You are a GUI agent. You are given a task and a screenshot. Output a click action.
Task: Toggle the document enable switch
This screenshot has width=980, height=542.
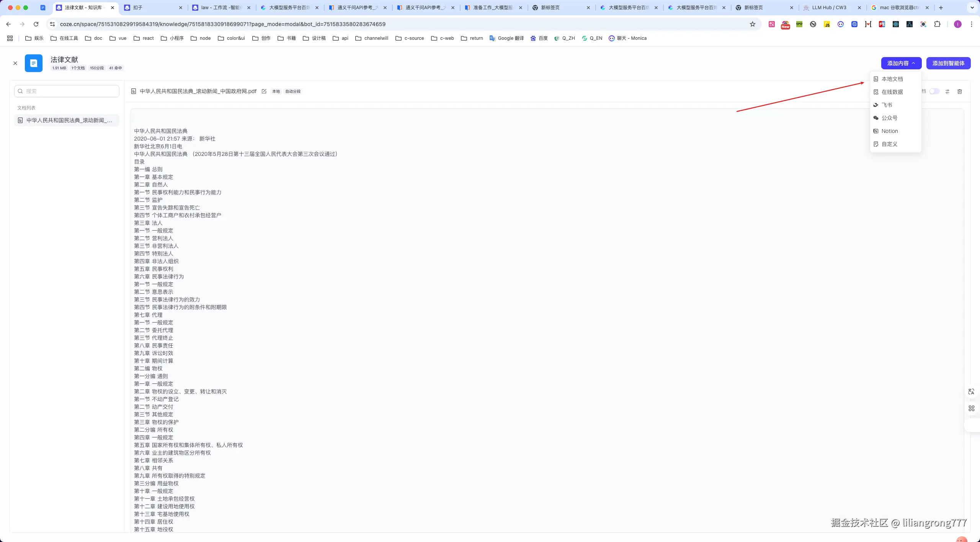click(934, 92)
